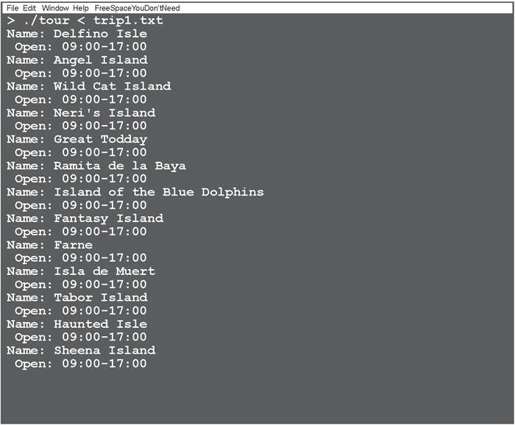Click the Angel Island name line
The height and width of the screenshot is (425, 515).
pyautogui.click(x=77, y=60)
